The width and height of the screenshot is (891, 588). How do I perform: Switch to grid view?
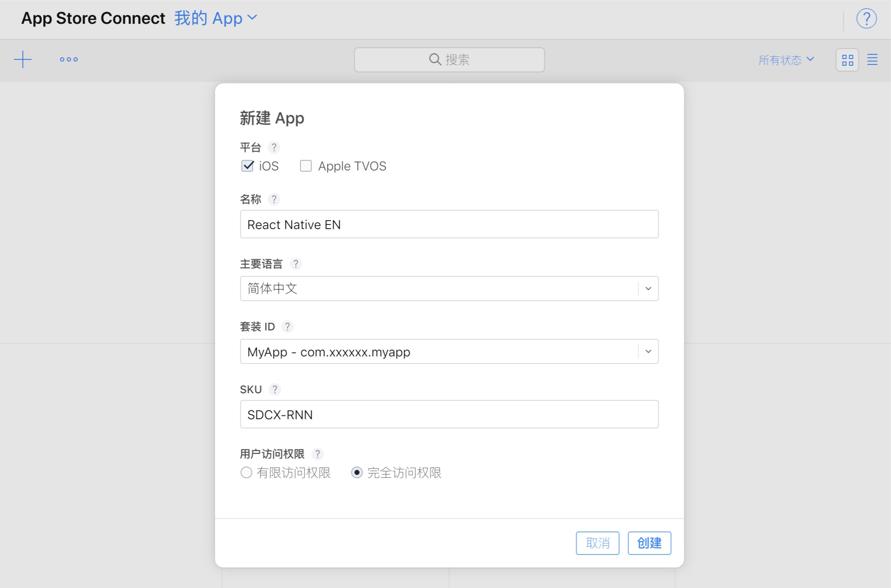pos(847,60)
